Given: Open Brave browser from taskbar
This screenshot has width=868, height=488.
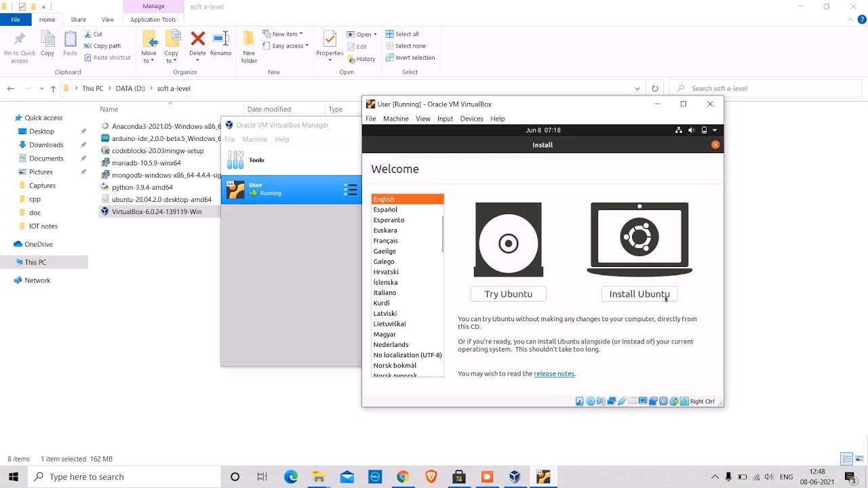Looking at the screenshot, I should 431,476.
